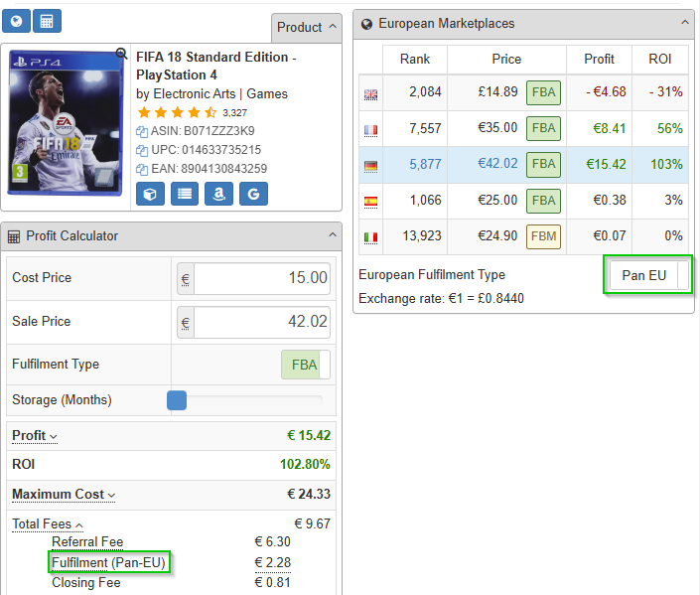
Task: Copy the EAN with its copy icon
Action: click(142, 169)
